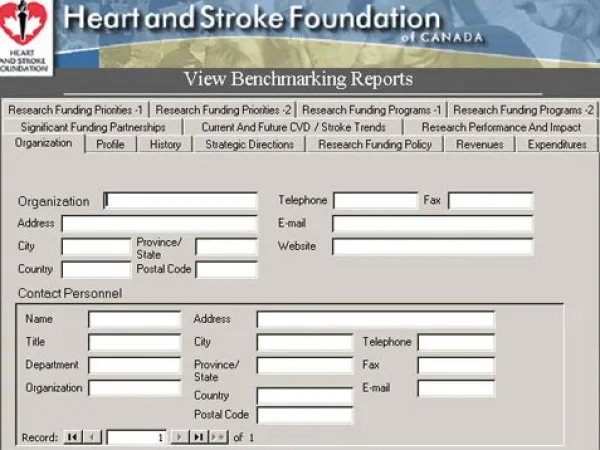Open the Profile tab
Image resolution: width=600 pixels, height=450 pixels.
pos(110,144)
